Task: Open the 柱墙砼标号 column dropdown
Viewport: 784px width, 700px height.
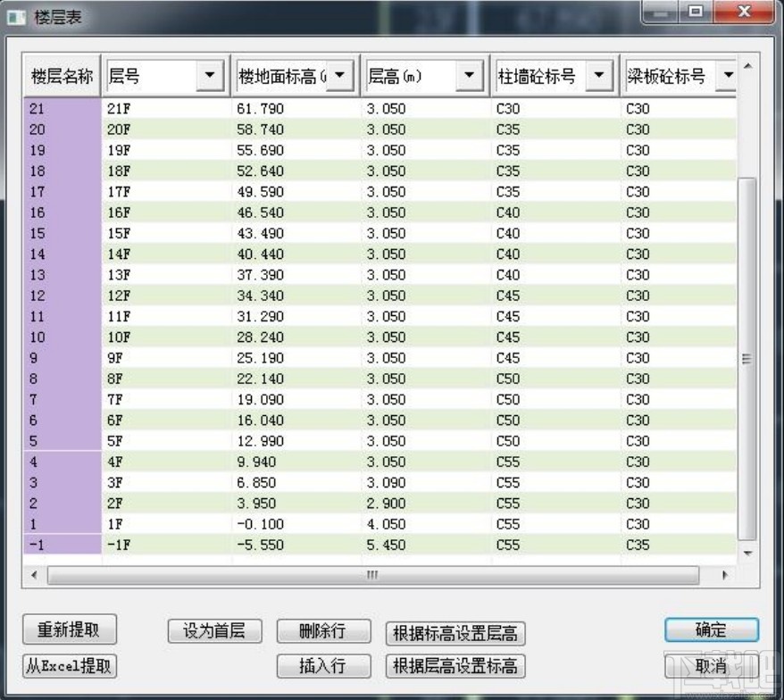Action: click(600, 76)
